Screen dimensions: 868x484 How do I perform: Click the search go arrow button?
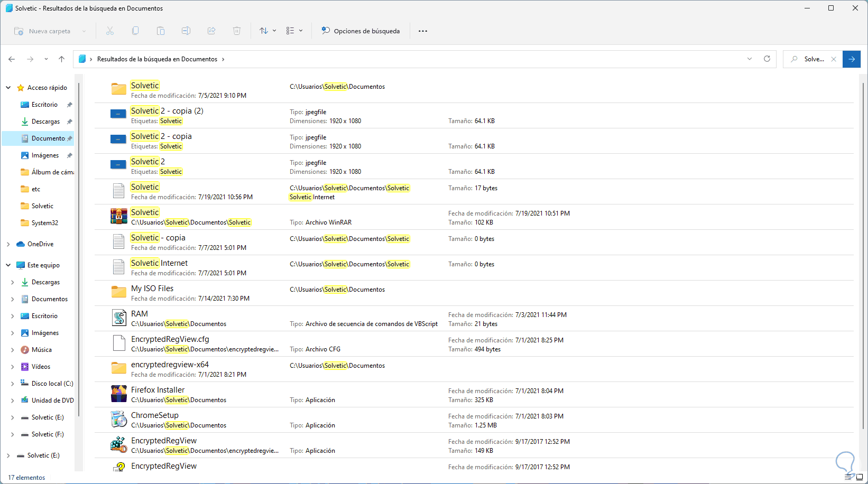tap(852, 59)
